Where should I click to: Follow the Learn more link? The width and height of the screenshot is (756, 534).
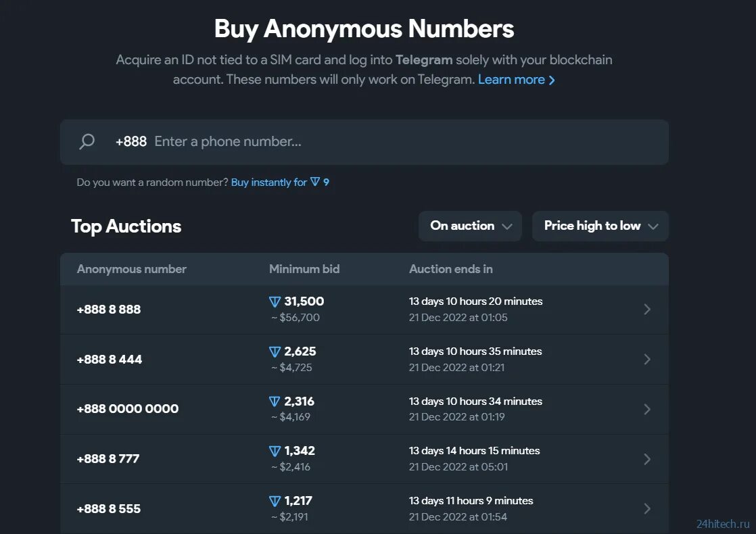(517, 80)
